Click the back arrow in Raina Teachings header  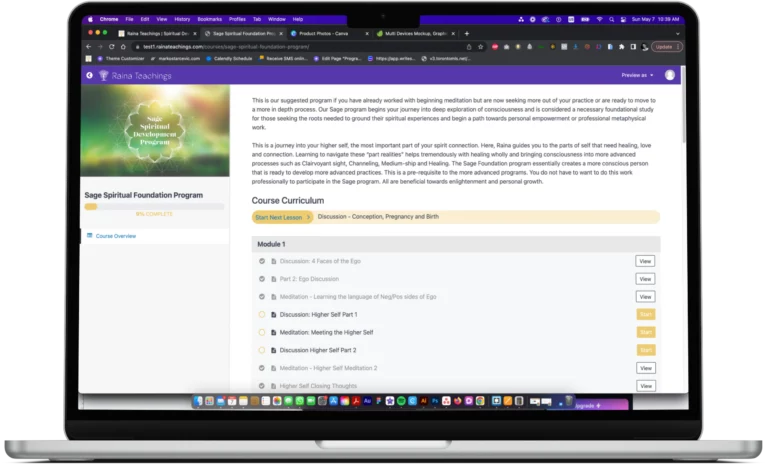tap(89, 75)
